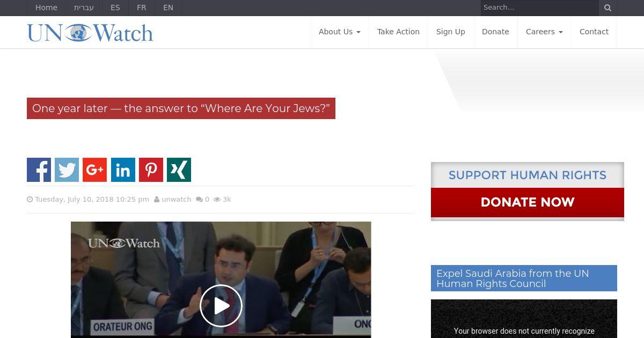This screenshot has width=644, height=338.
Task: Expand the About Us dropdown menu
Action: pos(340,32)
